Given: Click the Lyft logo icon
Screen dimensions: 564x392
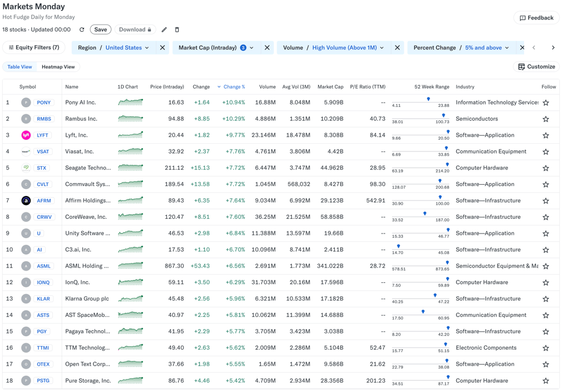Looking at the screenshot, I should coord(26,135).
